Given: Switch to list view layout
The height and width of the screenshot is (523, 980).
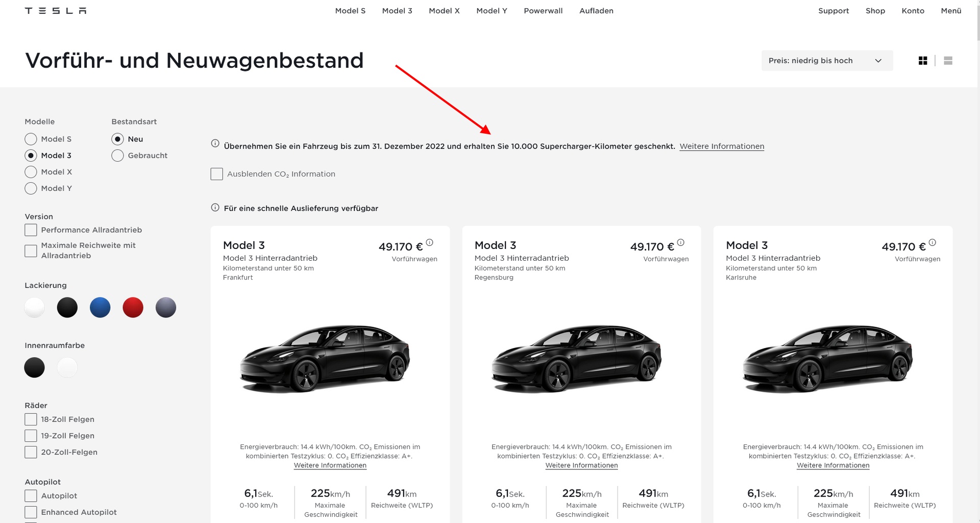Looking at the screenshot, I should [x=948, y=61].
